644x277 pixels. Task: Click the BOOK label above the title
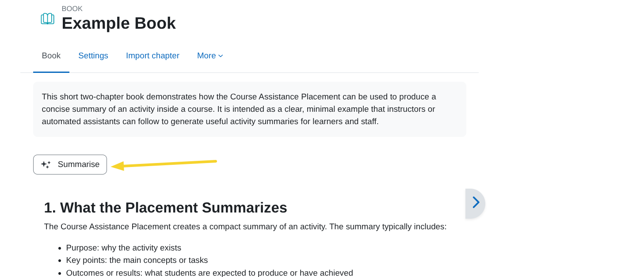72,8
